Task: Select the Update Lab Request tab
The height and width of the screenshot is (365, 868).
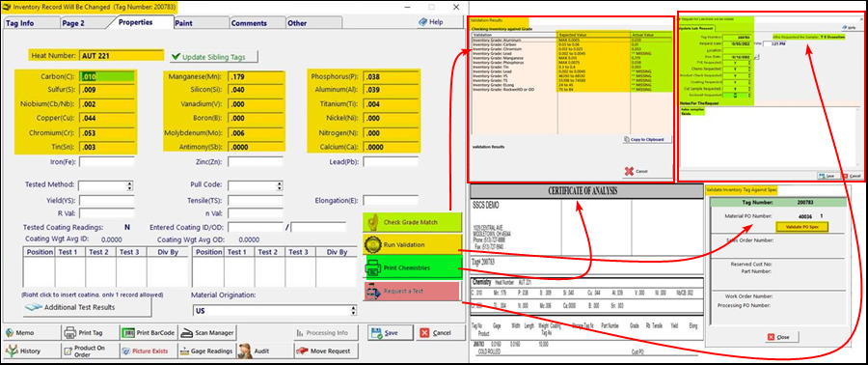Action: point(696,28)
